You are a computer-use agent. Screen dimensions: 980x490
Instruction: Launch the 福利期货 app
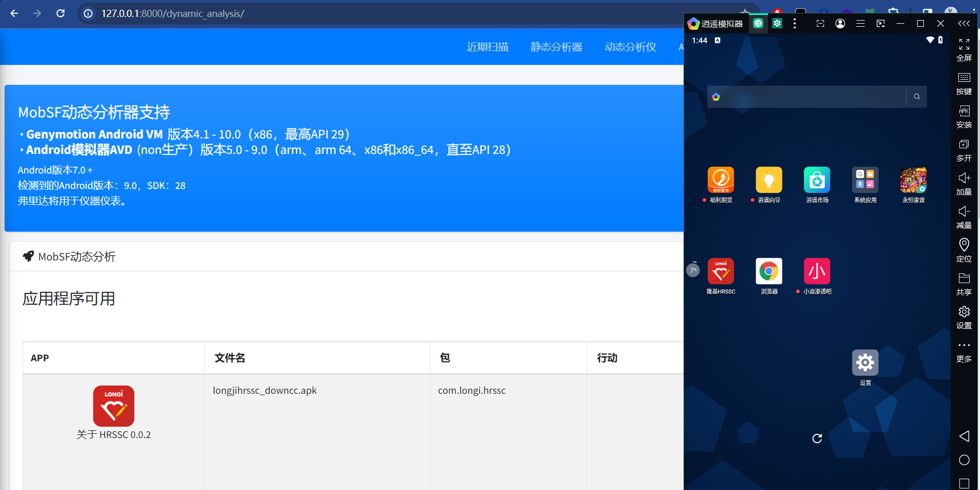point(721,185)
